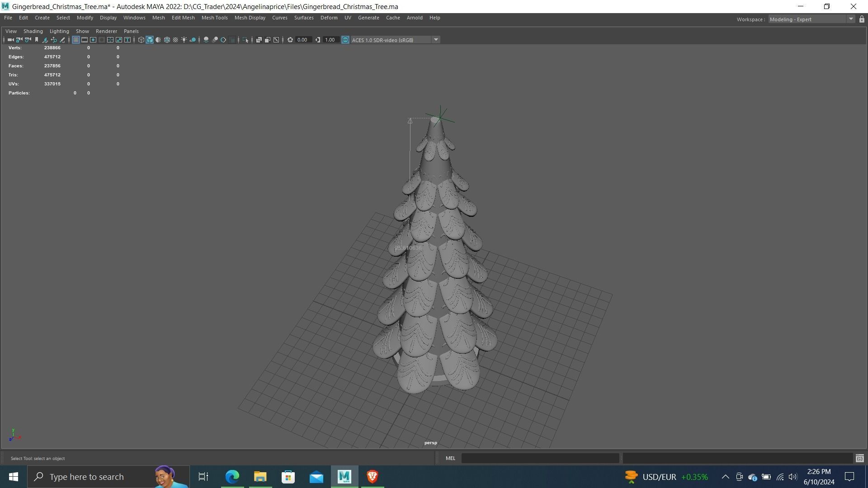868x488 pixels.
Task: Click the Select Camera icon
Action: 10,40
